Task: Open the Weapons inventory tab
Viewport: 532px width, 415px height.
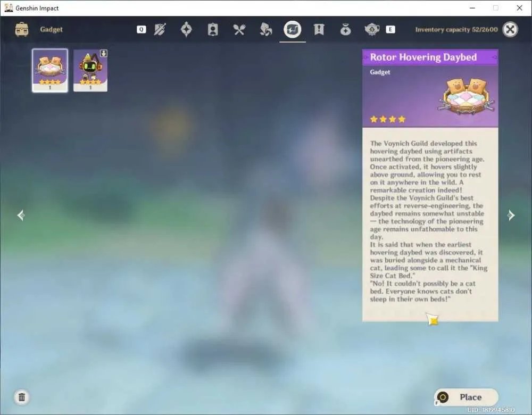Action: [160, 29]
